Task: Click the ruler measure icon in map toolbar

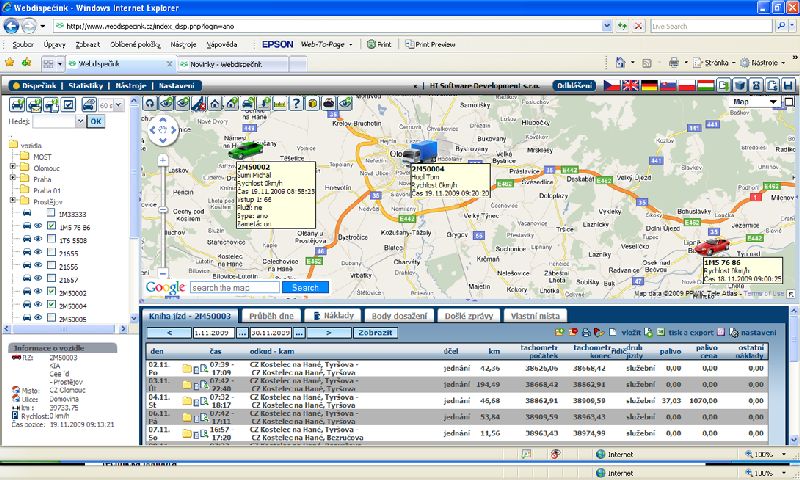Action: pyautogui.click(x=280, y=104)
